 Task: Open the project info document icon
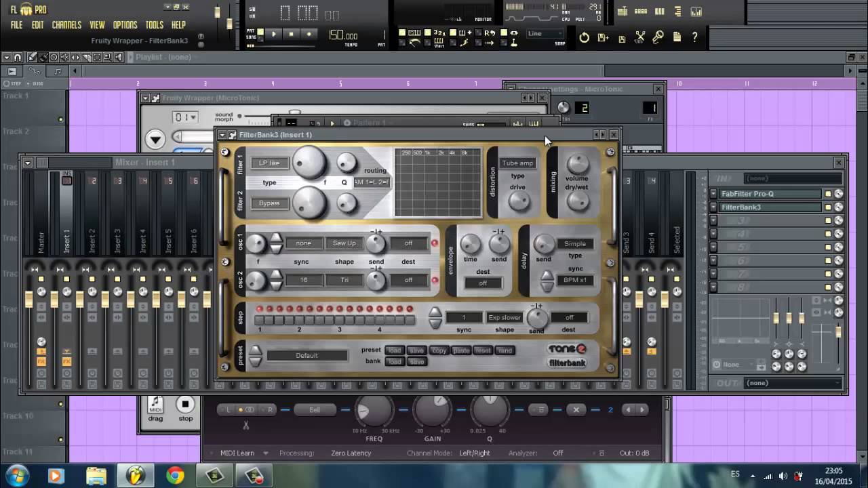pos(677,37)
